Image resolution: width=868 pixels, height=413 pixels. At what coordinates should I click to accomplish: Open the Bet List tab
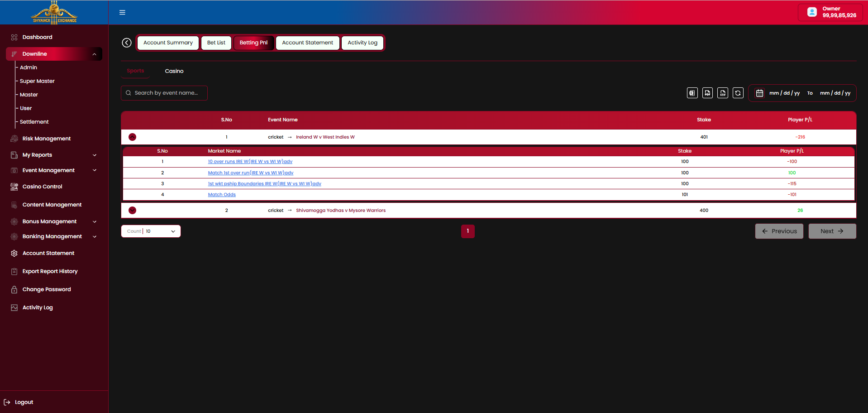pyautogui.click(x=216, y=43)
